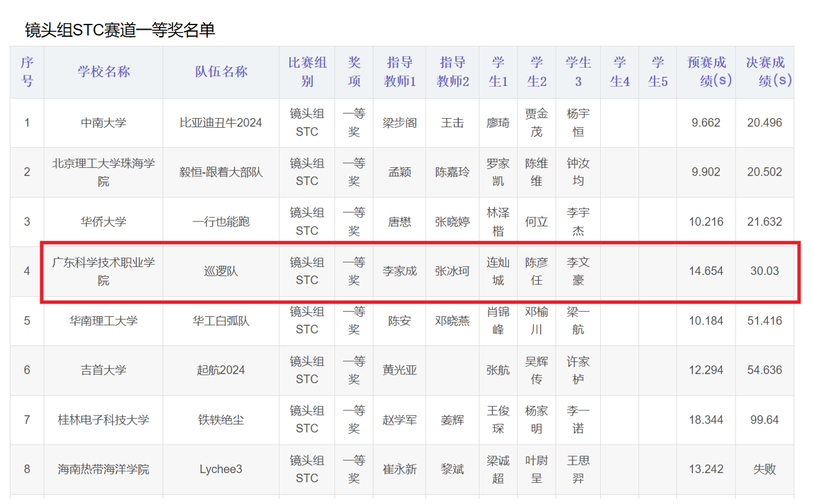Screen dimensions: 815x504
Task: Click teacher name 李家成
Action: (x=400, y=272)
